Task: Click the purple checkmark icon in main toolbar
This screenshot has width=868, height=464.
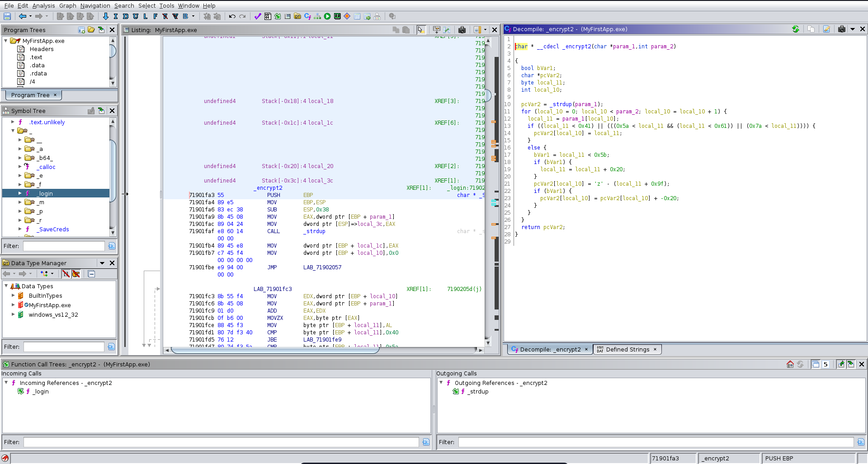Action: [258, 16]
